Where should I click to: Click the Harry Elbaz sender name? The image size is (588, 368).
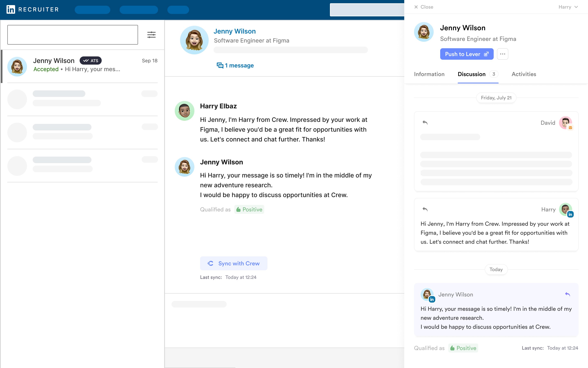[x=218, y=106]
